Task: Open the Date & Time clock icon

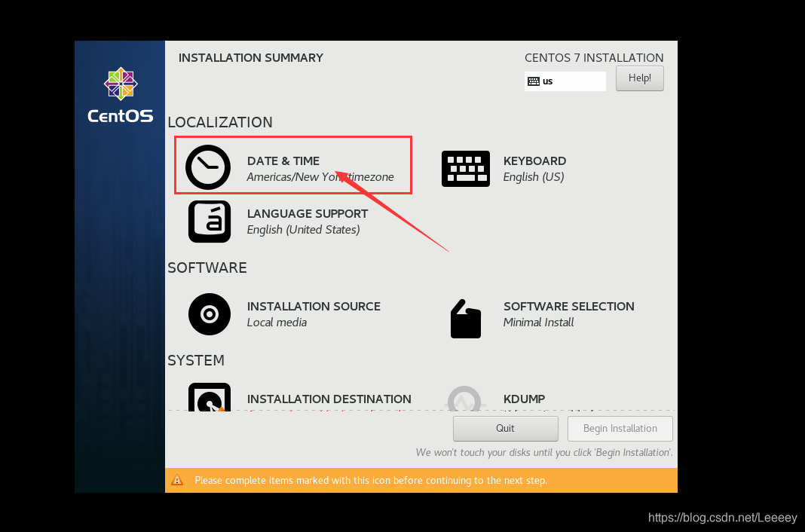Action: (x=208, y=167)
